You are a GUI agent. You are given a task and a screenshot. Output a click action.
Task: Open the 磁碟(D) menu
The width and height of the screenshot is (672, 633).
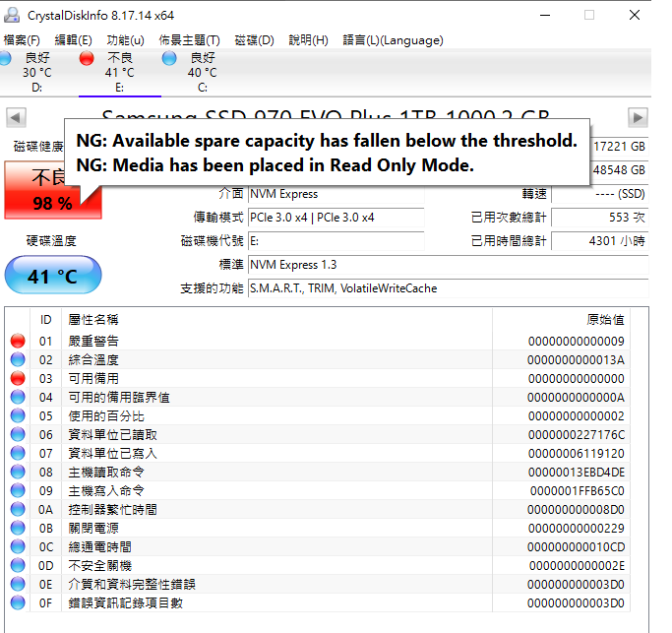(254, 40)
